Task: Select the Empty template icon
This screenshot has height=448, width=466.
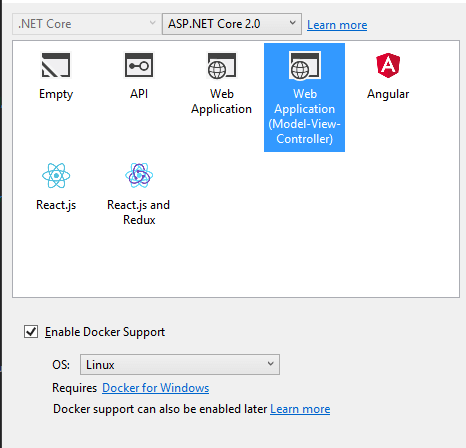Action: click(x=56, y=65)
